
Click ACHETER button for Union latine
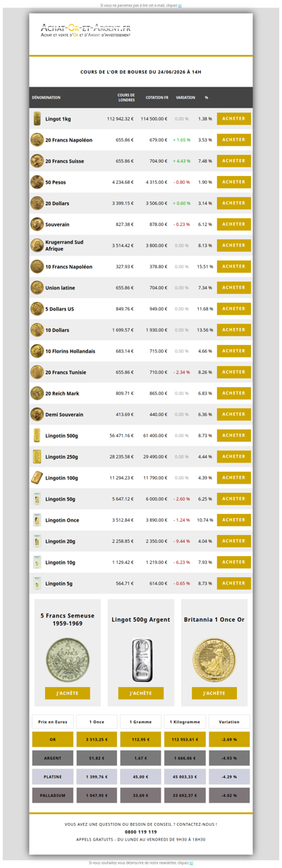(x=233, y=287)
